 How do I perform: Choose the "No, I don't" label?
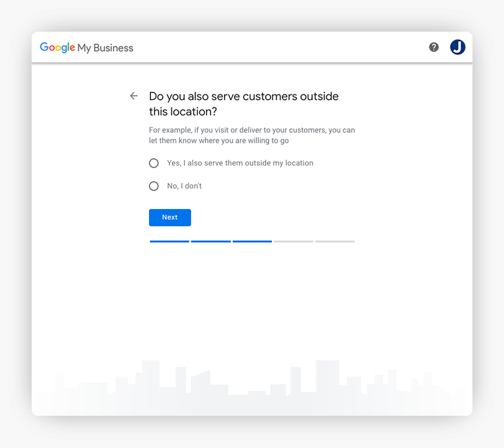click(x=184, y=186)
